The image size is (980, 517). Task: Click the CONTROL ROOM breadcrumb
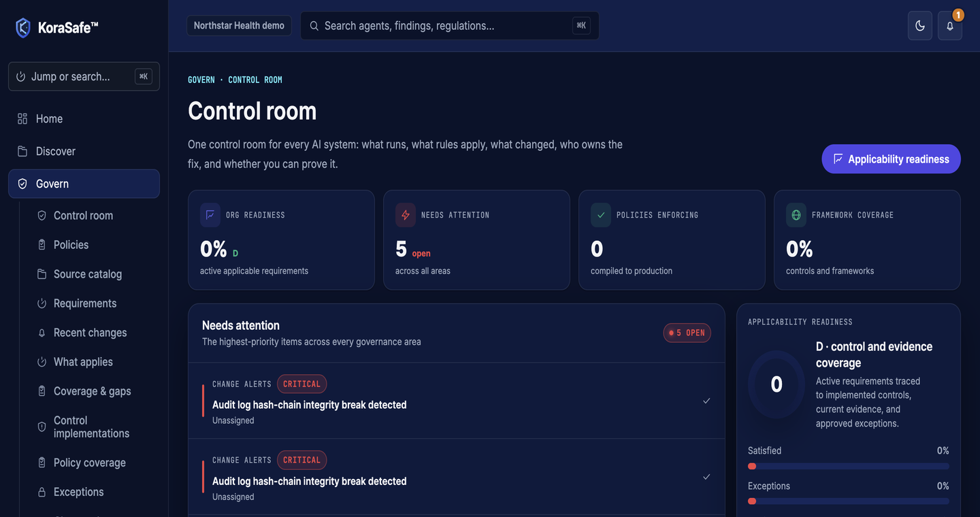[x=255, y=80]
